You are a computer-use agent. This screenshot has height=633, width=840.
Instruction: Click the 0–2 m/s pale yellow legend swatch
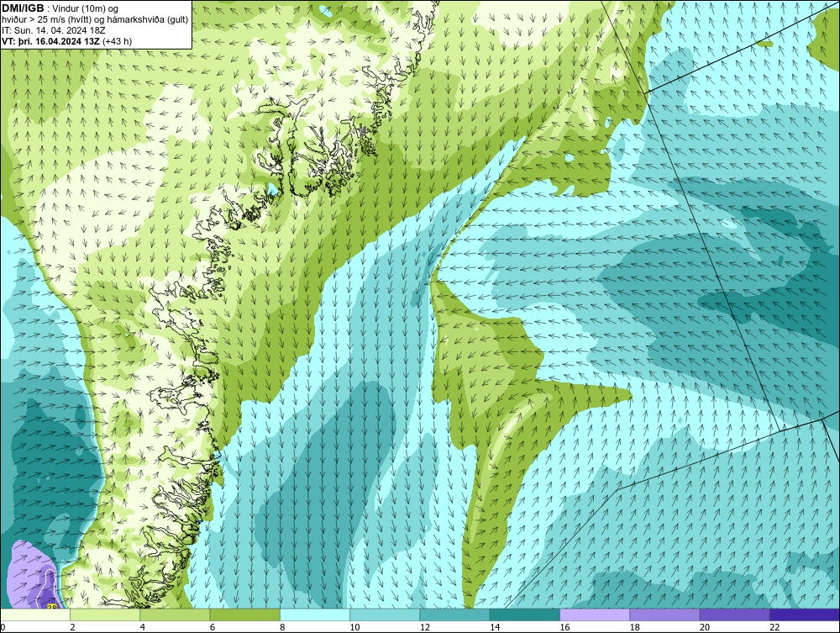click(x=34, y=615)
